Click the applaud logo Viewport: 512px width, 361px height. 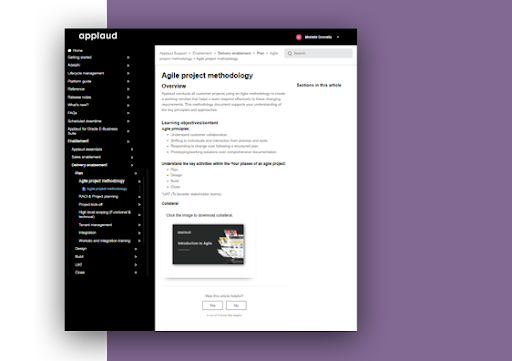98,36
